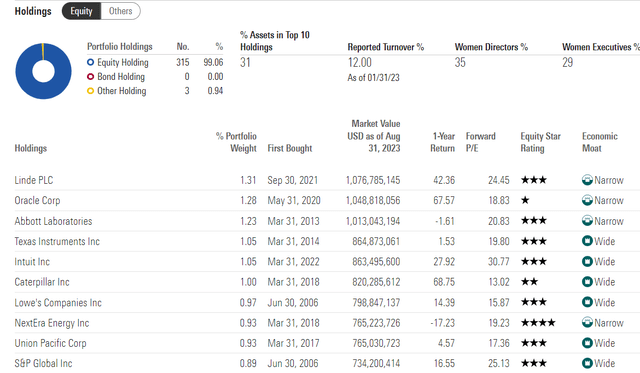640x373 pixels.
Task: Sort by 1-Year Return column header
Action: 442,142
